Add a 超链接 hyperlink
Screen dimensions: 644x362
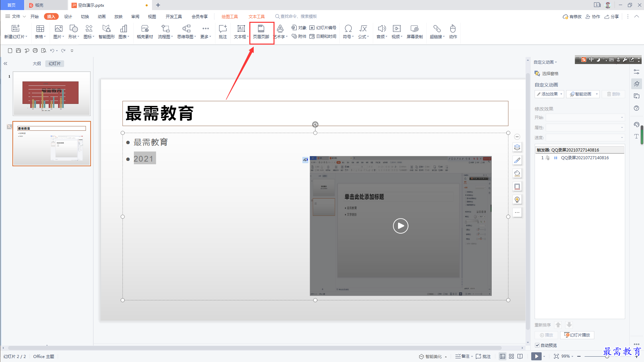[437, 32]
